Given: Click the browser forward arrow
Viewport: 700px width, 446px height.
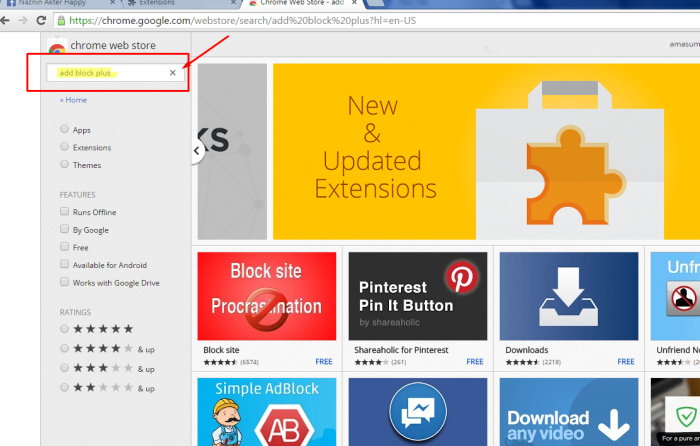Looking at the screenshot, I should [x=23, y=21].
